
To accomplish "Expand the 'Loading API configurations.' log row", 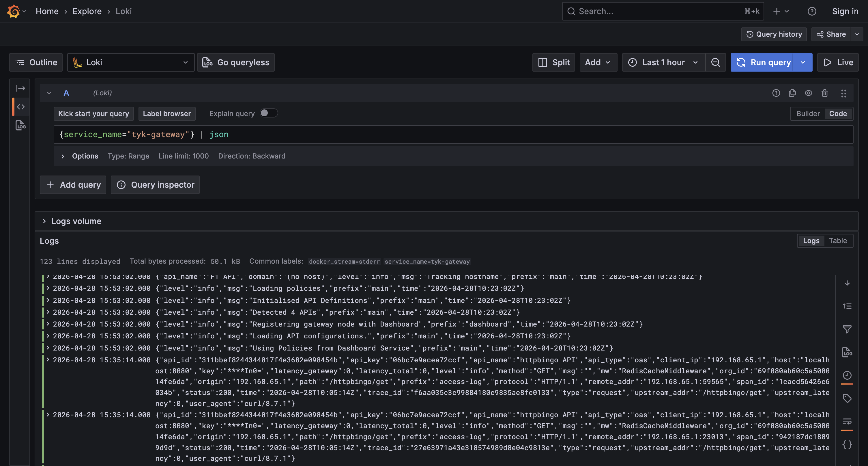I will 48,336.
